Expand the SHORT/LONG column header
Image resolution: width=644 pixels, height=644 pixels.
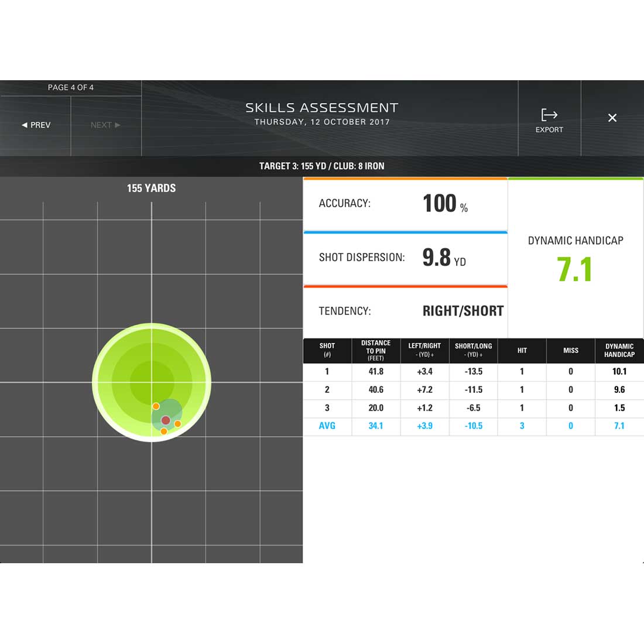point(473,351)
